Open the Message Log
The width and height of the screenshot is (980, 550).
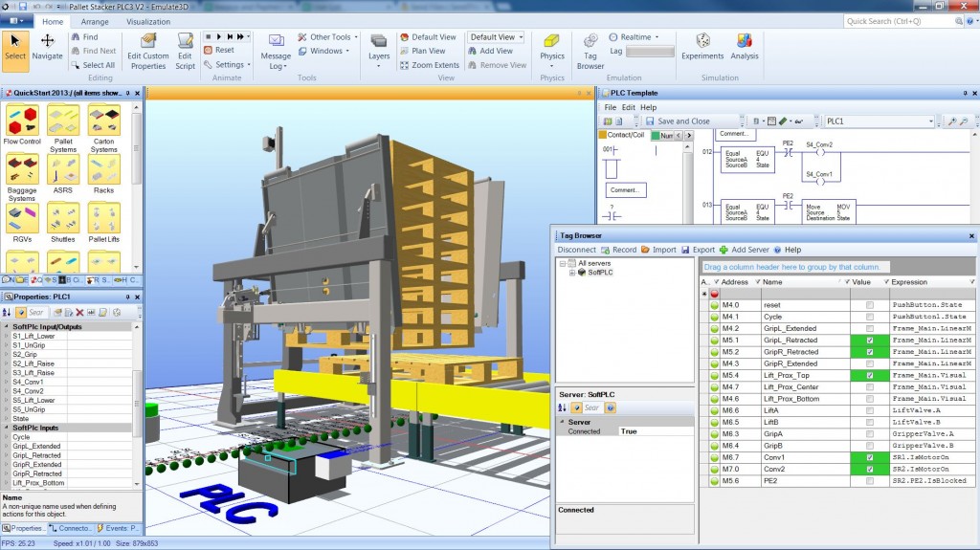[276, 52]
